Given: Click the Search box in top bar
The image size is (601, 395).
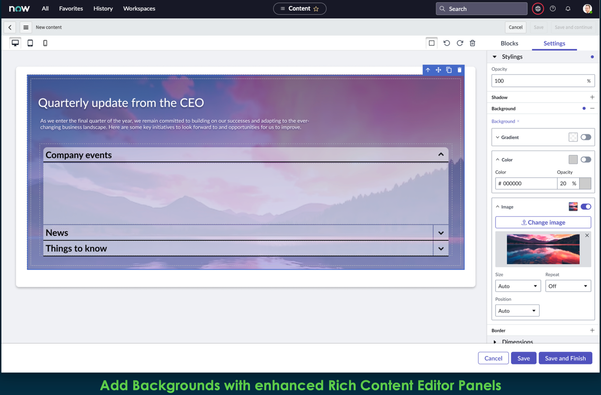Looking at the screenshot, I should (x=481, y=8).
